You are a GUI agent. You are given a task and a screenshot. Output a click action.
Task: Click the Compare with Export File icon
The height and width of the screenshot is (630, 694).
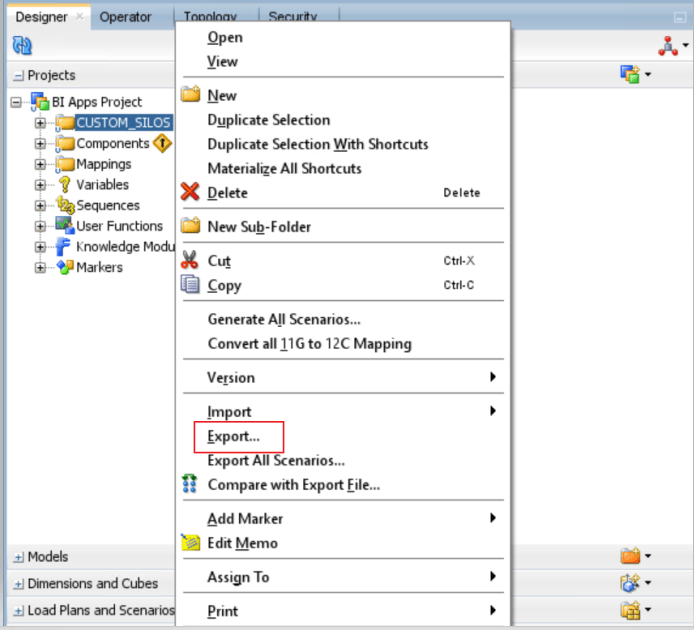189,484
